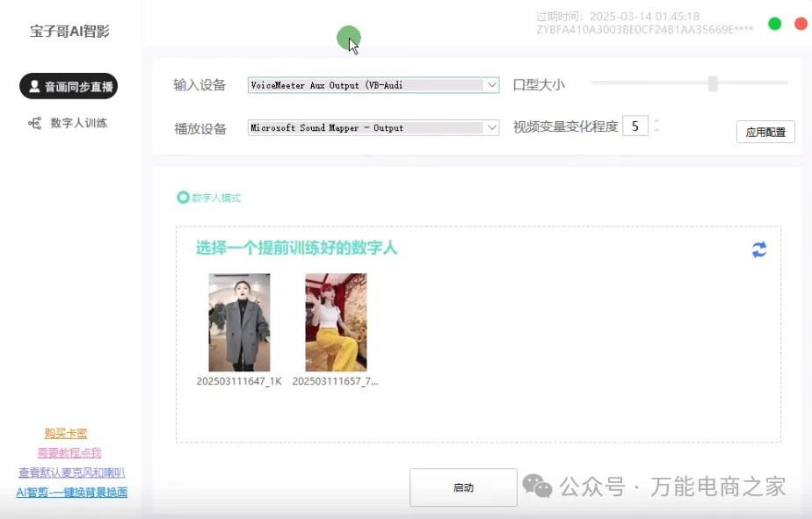Click the 口型大小 slider handle

tap(713, 83)
